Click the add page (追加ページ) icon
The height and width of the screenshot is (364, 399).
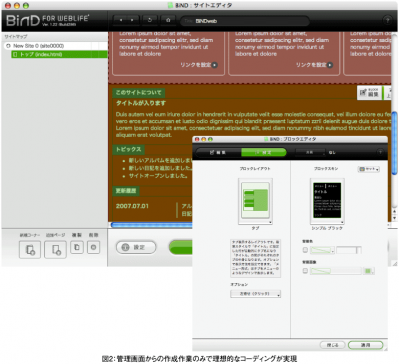[x=55, y=249]
